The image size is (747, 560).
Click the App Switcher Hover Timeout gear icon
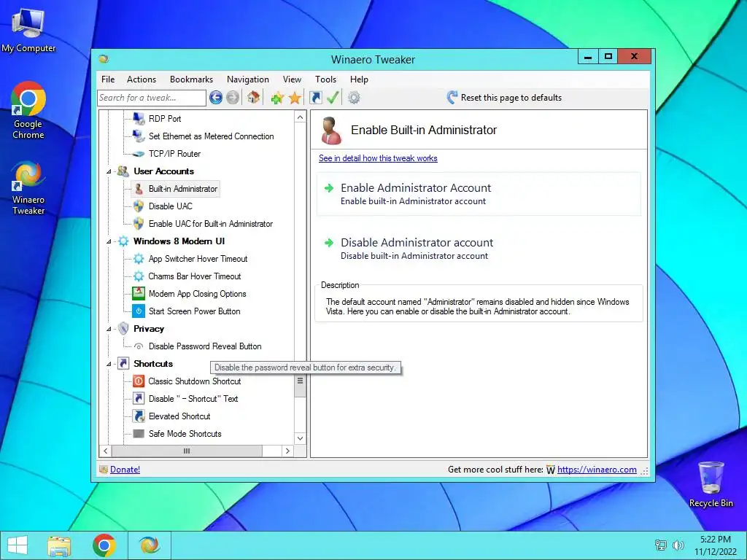[x=139, y=259]
